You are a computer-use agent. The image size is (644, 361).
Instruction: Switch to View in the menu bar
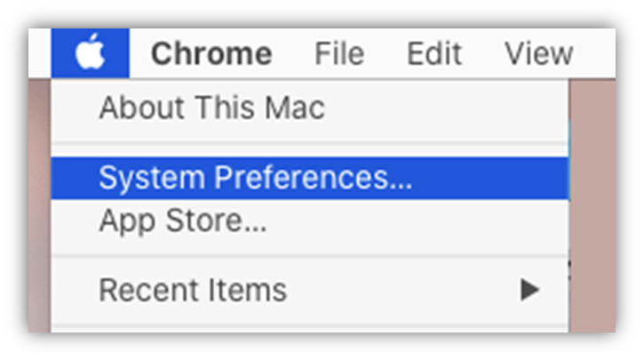[538, 53]
